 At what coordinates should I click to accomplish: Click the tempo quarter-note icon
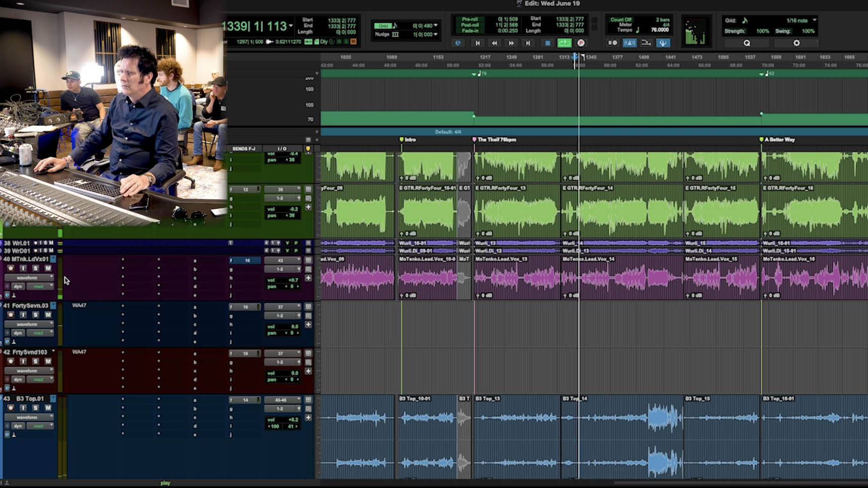(x=637, y=30)
